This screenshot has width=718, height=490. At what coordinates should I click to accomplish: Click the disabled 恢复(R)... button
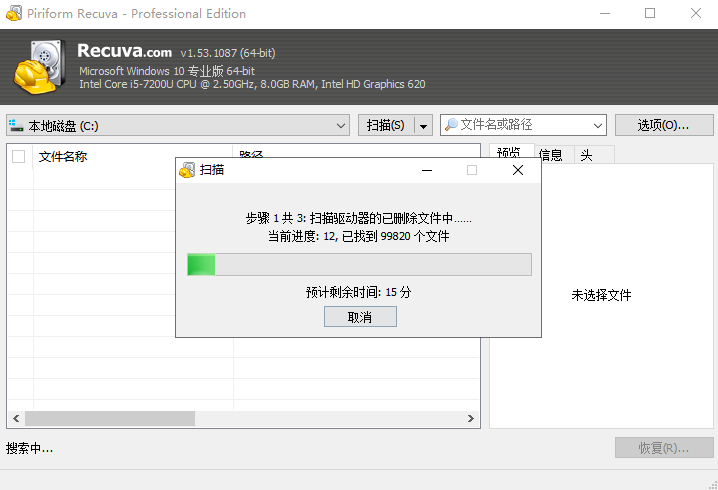(664, 448)
